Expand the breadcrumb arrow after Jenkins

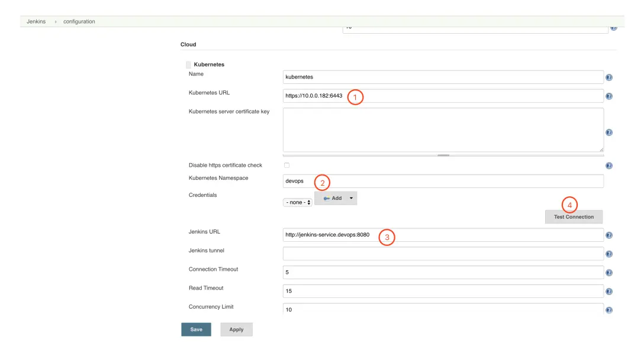point(56,21)
